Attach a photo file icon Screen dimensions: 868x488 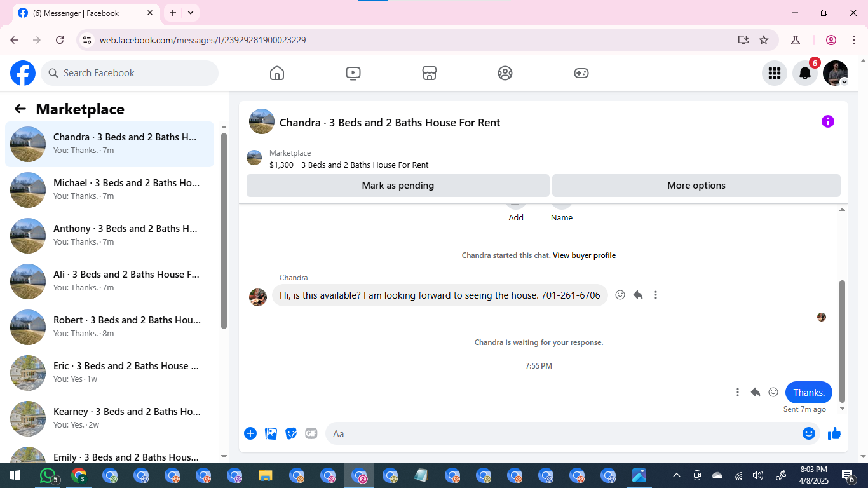coord(271,433)
